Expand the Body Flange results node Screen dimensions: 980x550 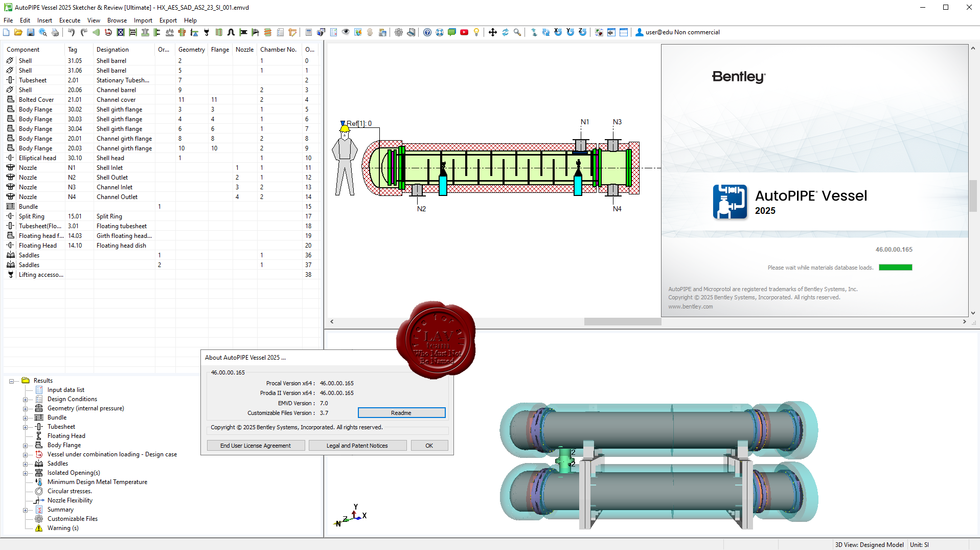pos(25,446)
